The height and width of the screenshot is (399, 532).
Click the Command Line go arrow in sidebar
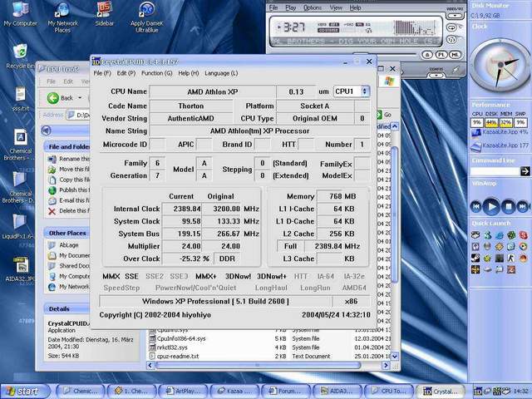point(525,171)
